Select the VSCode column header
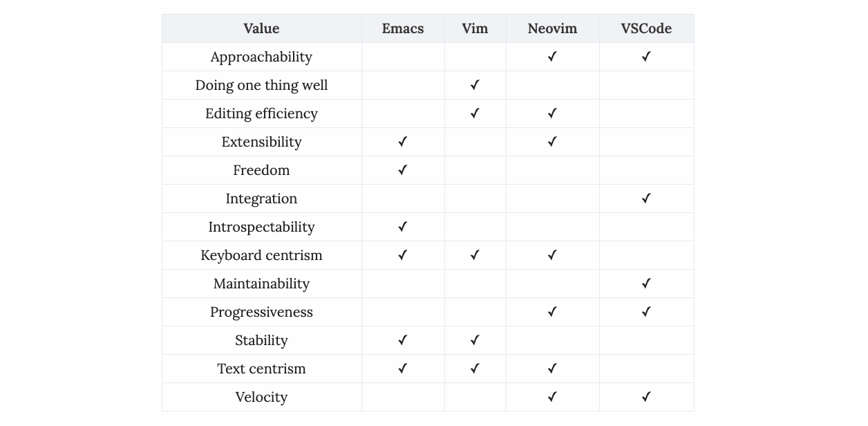 [646, 28]
